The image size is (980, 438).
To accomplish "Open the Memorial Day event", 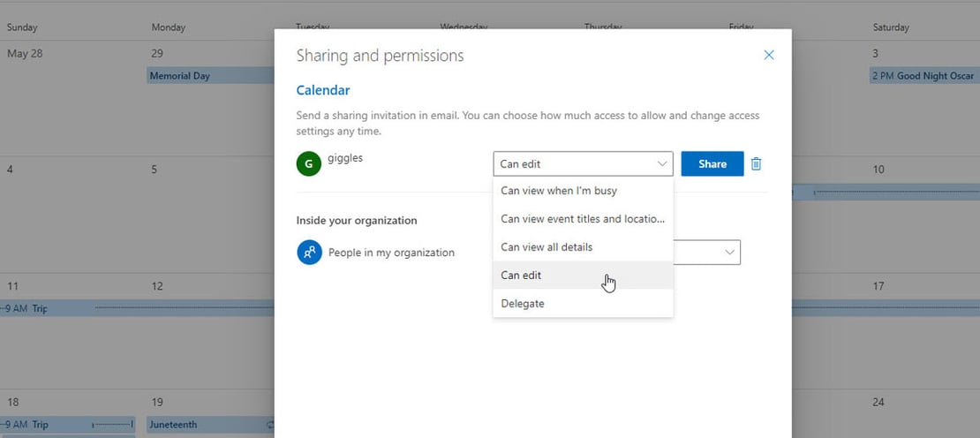I will pos(207,76).
